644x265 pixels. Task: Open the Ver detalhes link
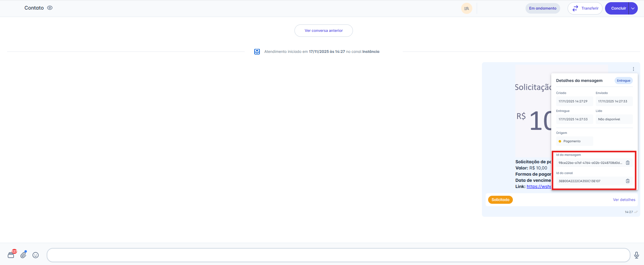624,200
